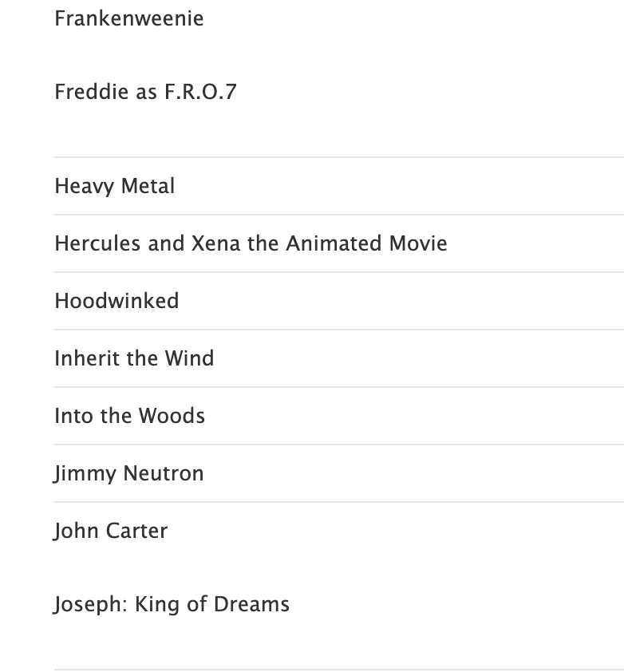Open Hercules and Xena the Animated Movie
624x672 pixels.
pyautogui.click(x=251, y=243)
